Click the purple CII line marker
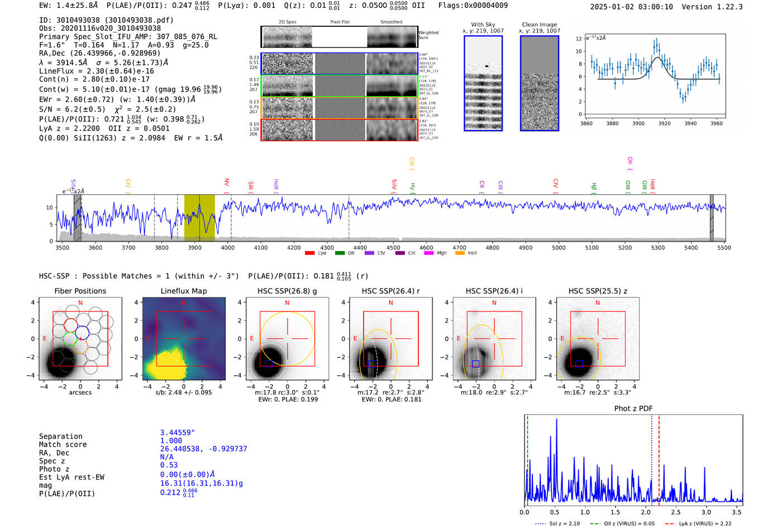Screen dimensions: 782x532 (482, 187)
